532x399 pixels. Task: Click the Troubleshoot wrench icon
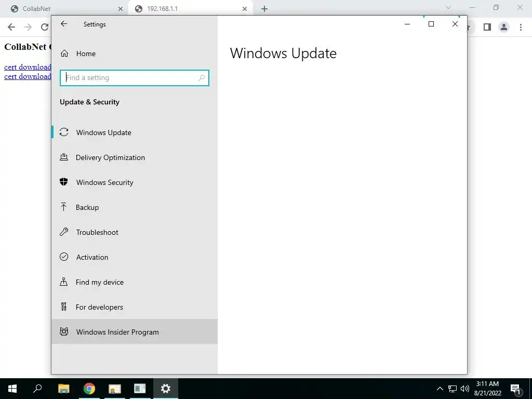tap(64, 232)
